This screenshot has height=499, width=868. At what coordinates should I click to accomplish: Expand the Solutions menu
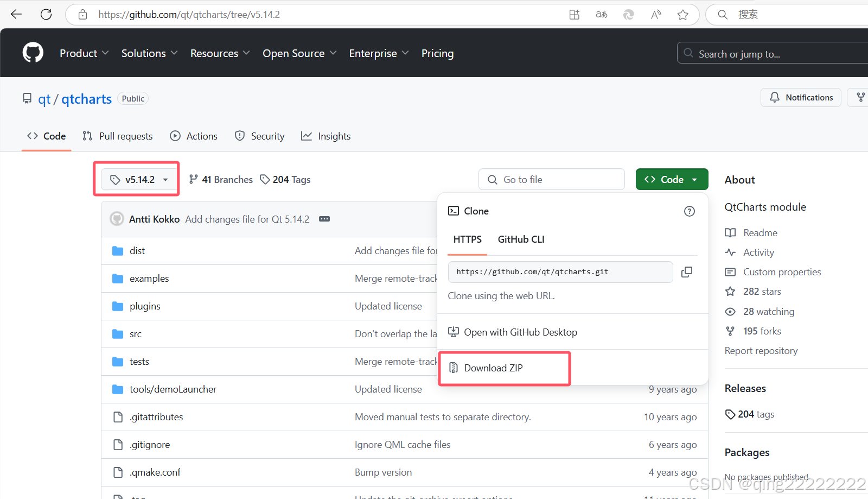(x=149, y=53)
